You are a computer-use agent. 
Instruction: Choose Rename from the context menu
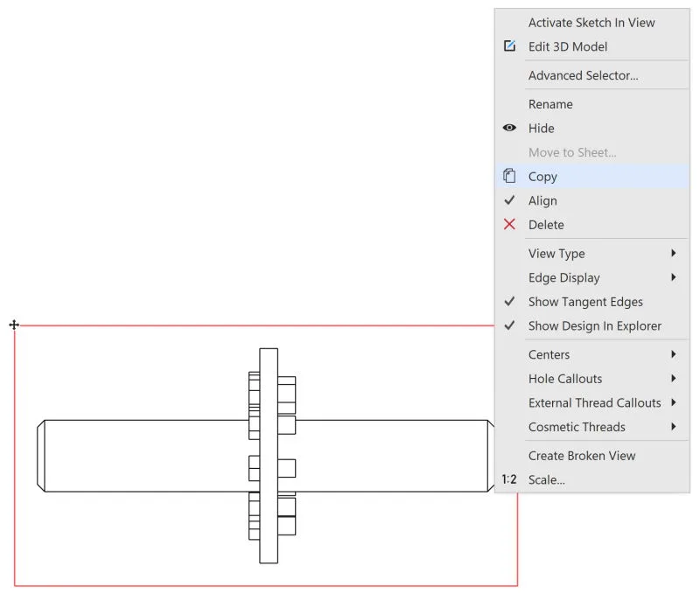[592, 104]
